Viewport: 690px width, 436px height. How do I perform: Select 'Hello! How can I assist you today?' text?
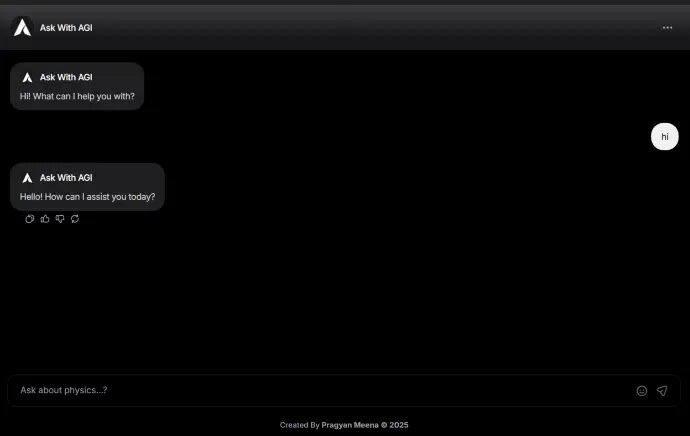pyautogui.click(x=88, y=197)
